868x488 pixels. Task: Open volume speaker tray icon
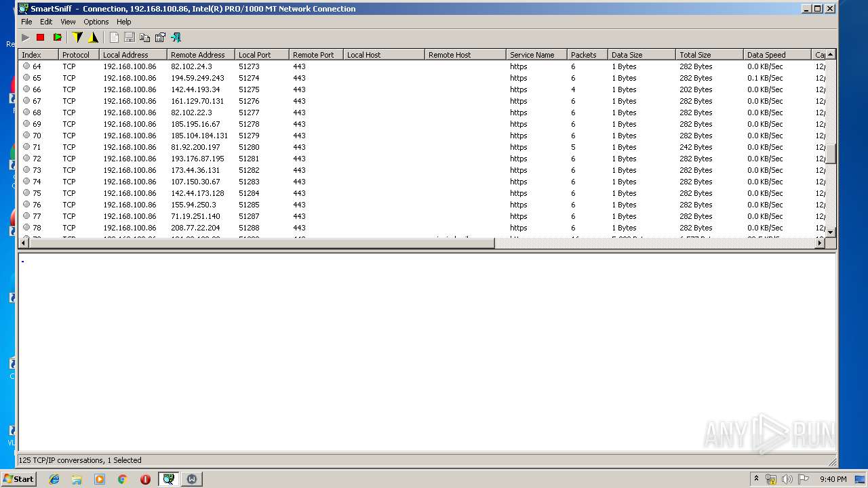787,479
